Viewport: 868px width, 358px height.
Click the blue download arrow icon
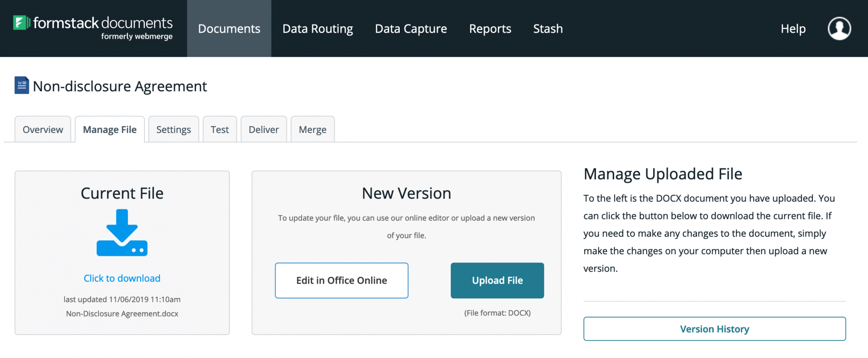point(122,232)
